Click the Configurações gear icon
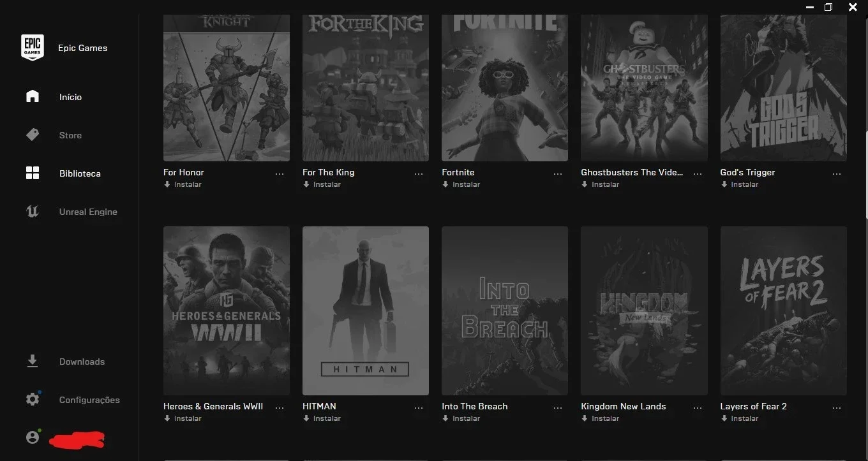Image resolution: width=868 pixels, height=461 pixels. [x=33, y=399]
